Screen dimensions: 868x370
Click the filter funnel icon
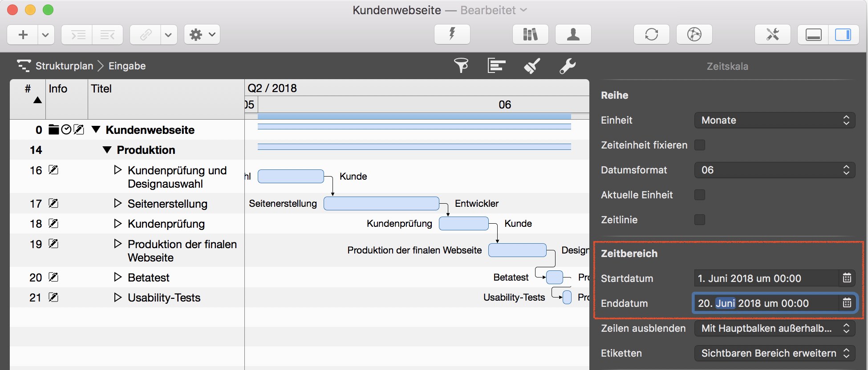(x=461, y=66)
